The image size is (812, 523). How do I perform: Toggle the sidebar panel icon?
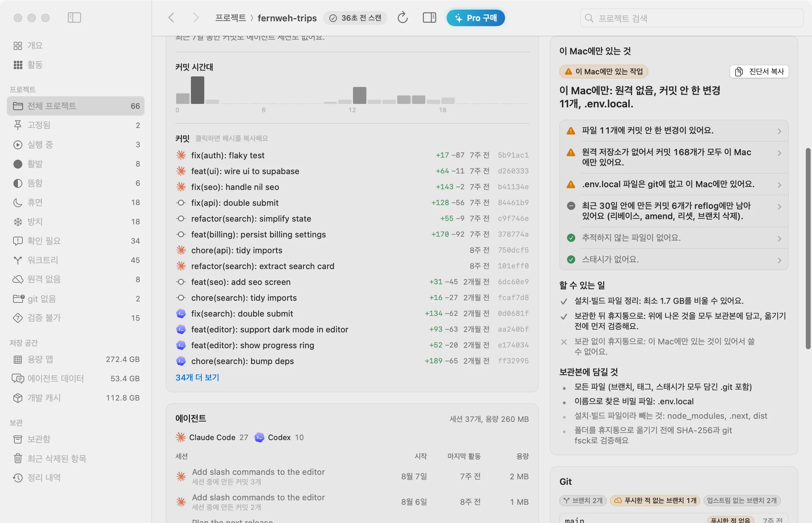(x=74, y=18)
